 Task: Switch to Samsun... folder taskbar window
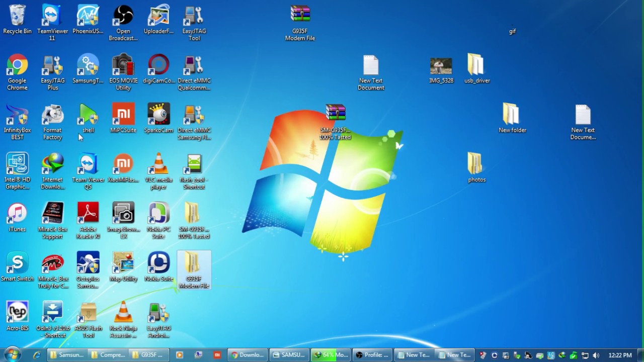point(67,355)
